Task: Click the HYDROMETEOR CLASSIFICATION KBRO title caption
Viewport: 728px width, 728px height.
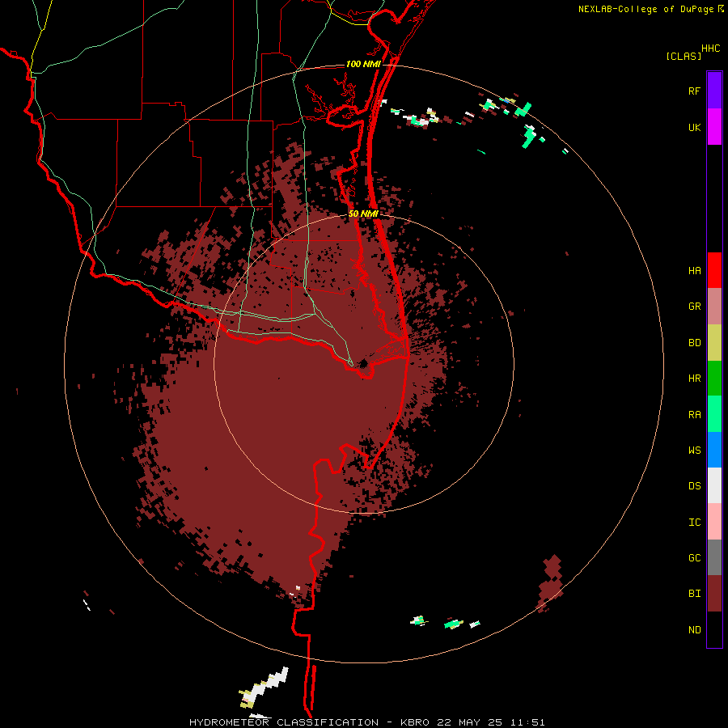Action: pyautogui.click(x=366, y=722)
